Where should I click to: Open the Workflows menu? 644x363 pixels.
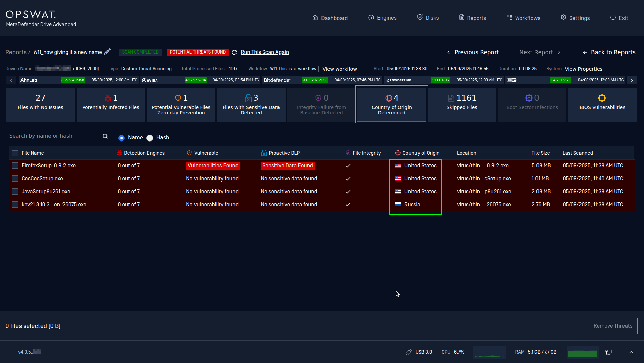coord(523,18)
